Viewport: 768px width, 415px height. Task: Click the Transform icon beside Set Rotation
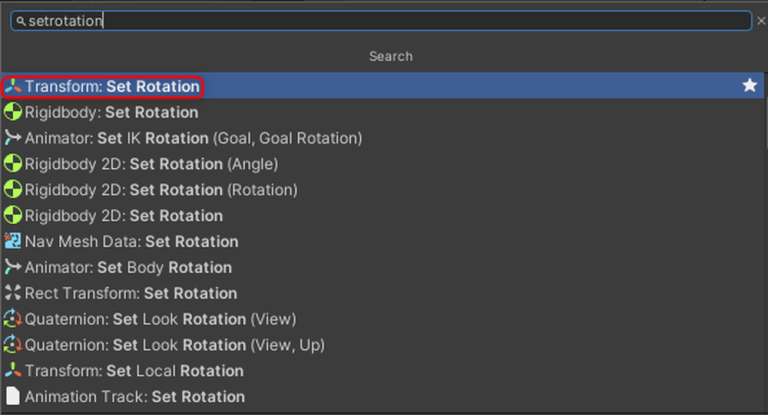[x=13, y=87]
